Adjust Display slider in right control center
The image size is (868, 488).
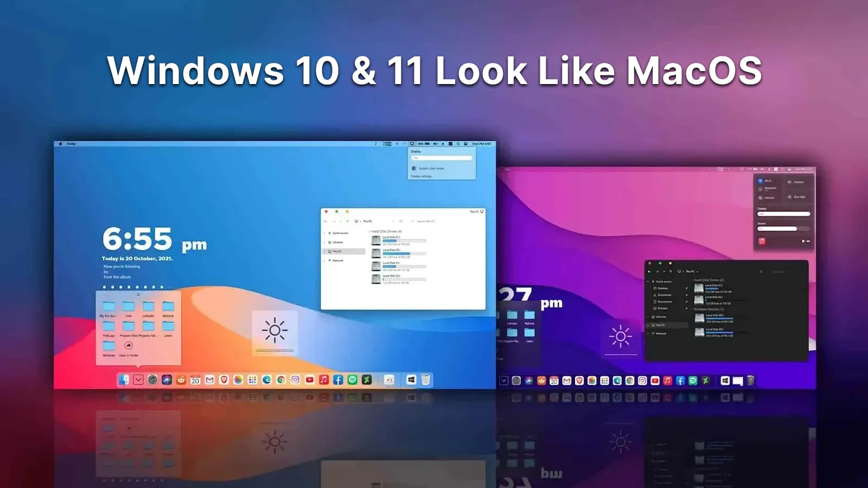click(783, 214)
